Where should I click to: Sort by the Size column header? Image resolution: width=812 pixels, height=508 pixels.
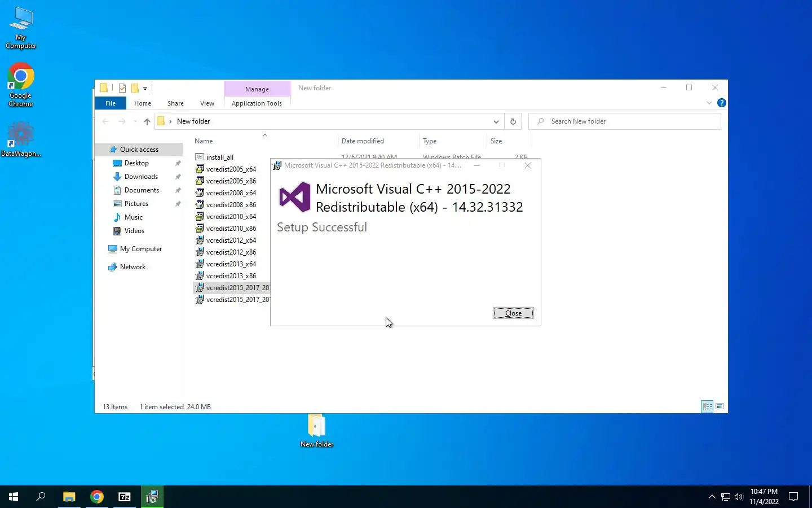[496, 141]
